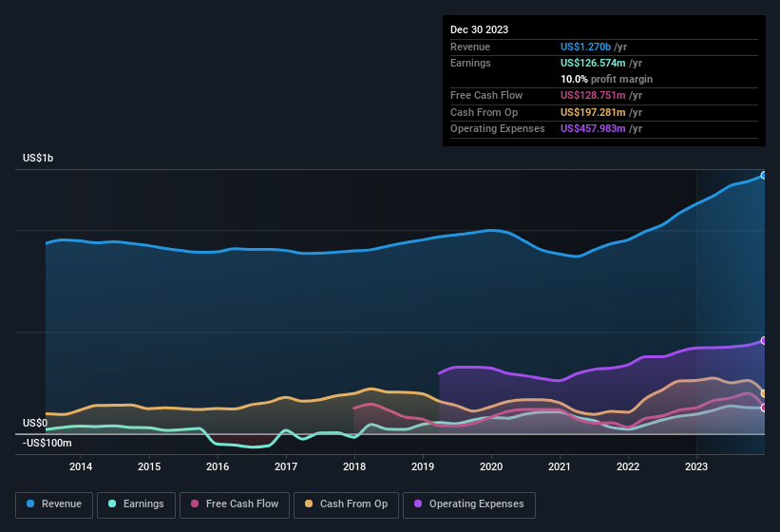Image resolution: width=780 pixels, height=532 pixels.
Task: Toggle the Earnings legend item
Action: point(137,504)
